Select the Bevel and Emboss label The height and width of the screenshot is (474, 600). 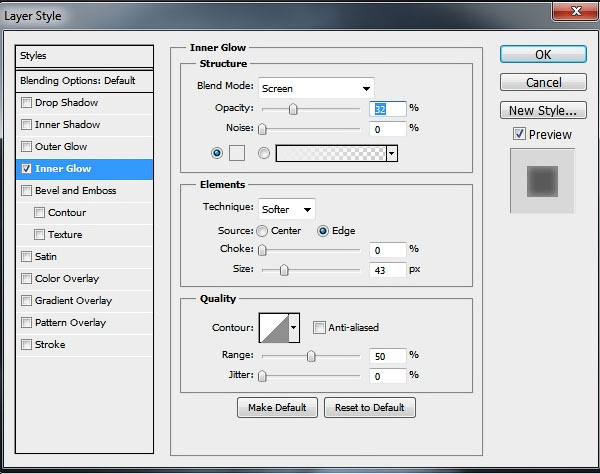pos(75,191)
